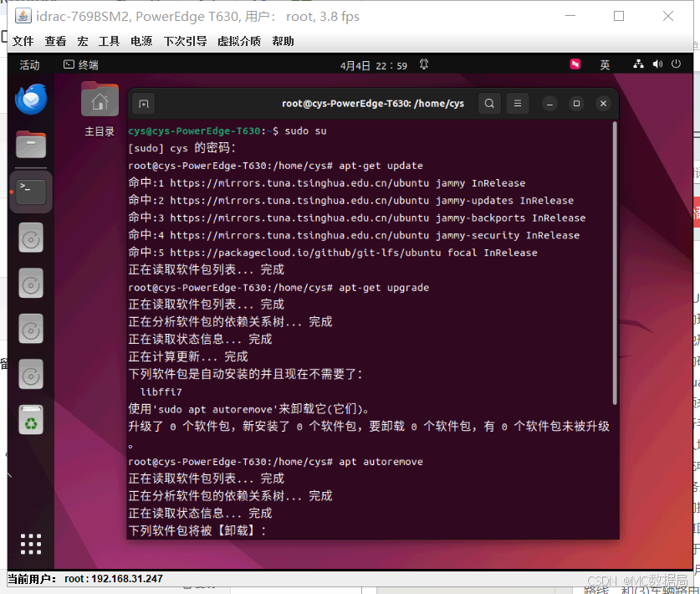Open the third disc drive dock icon
The height and width of the screenshot is (594, 700).
[x=31, y=329]
